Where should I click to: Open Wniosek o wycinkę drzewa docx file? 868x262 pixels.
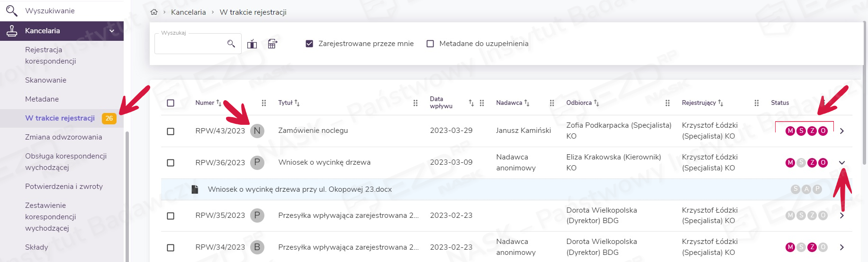pyautogui.click(x=299, y=189)
